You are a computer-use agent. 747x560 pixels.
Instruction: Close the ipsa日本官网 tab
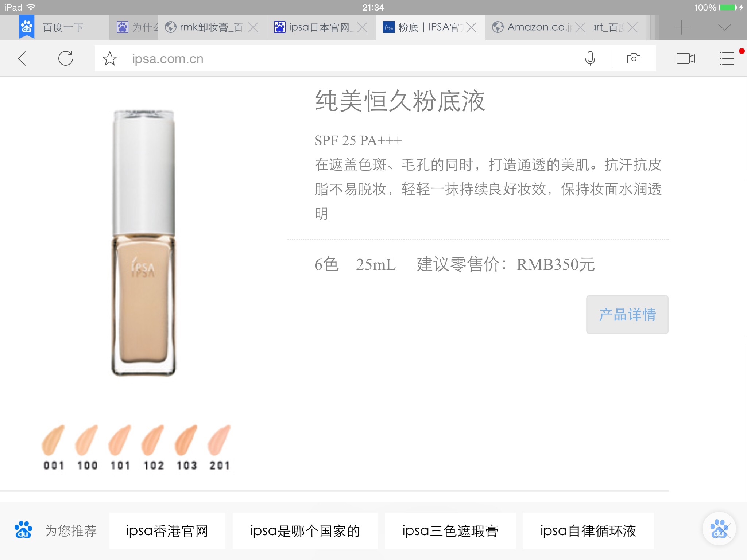(x=362, y=27)
